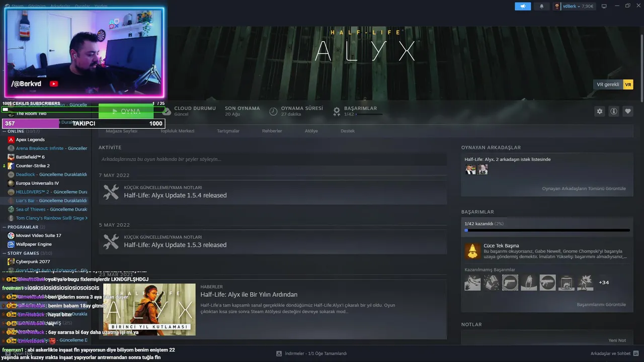The height and width of the screenshot is (362, 644).
Task: Open the announcements megaphone button
Action: [x=523, y=6]
